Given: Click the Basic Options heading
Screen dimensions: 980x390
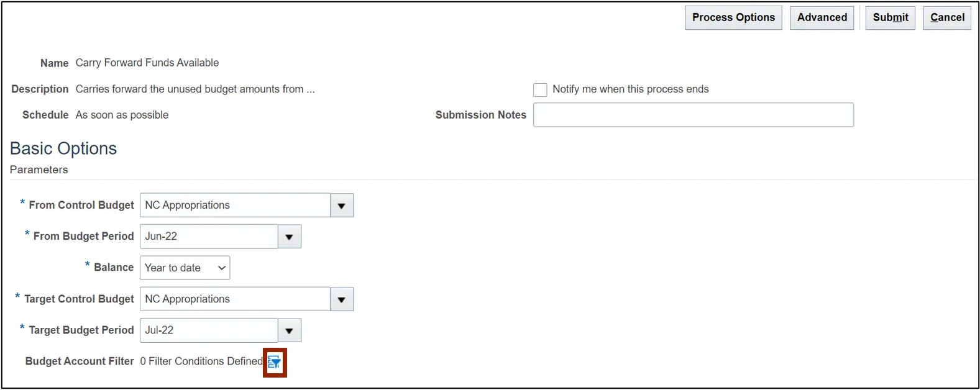Looking at the screenshot, I should click(x=63, y=148).
